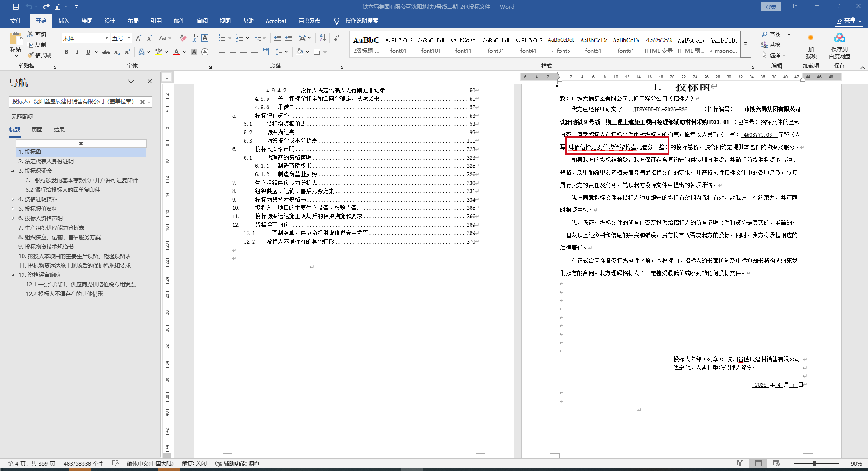Open the add-ins (加载项) button
Screen dimensions: 868x471
coord(811,45)
